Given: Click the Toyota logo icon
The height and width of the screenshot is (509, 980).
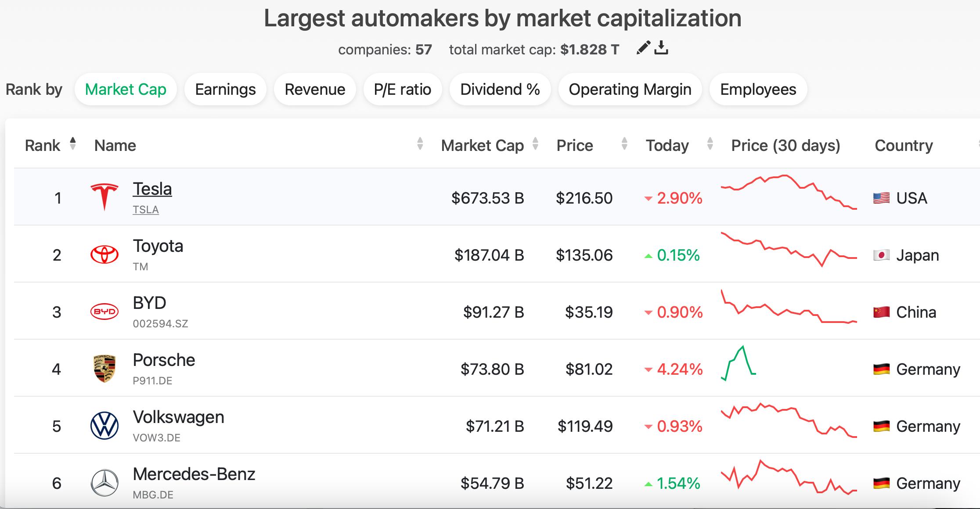Looking at the screenshot, I should tap(104, 254).
